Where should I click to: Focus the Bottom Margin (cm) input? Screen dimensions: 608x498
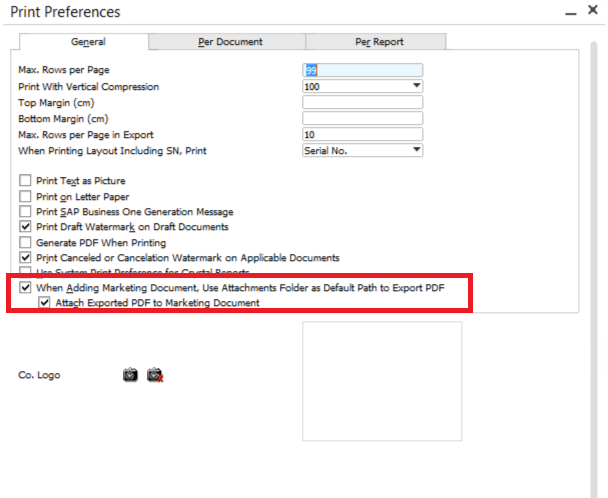(362, 118)
